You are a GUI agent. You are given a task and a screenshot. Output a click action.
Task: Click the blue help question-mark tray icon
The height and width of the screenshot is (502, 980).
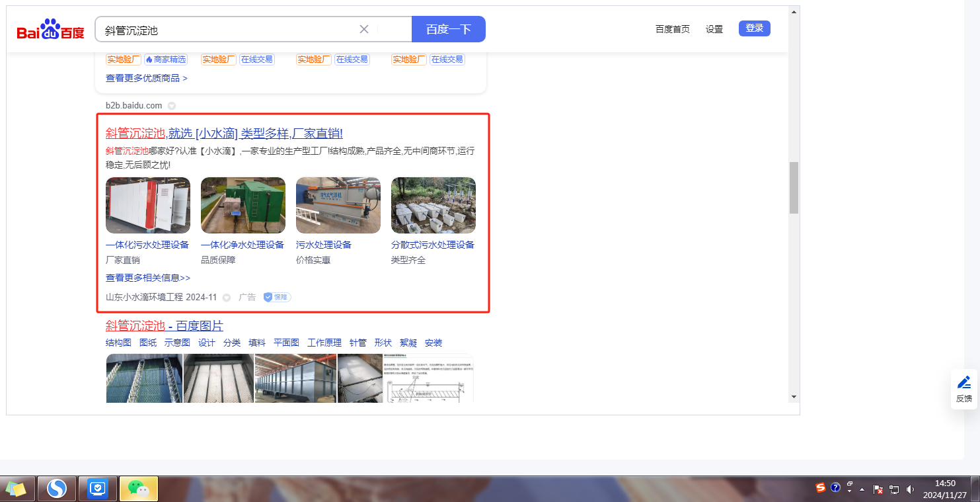[835, 488]
